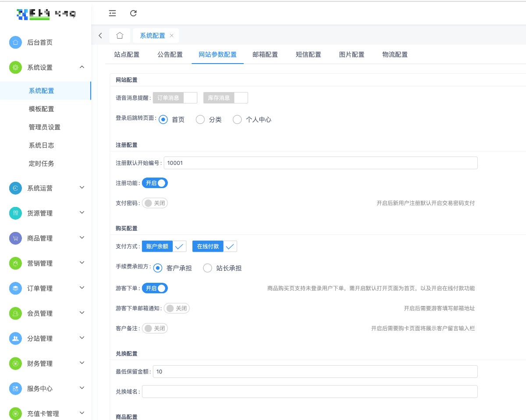Click the home icon tab

click(x=120, y=36)
